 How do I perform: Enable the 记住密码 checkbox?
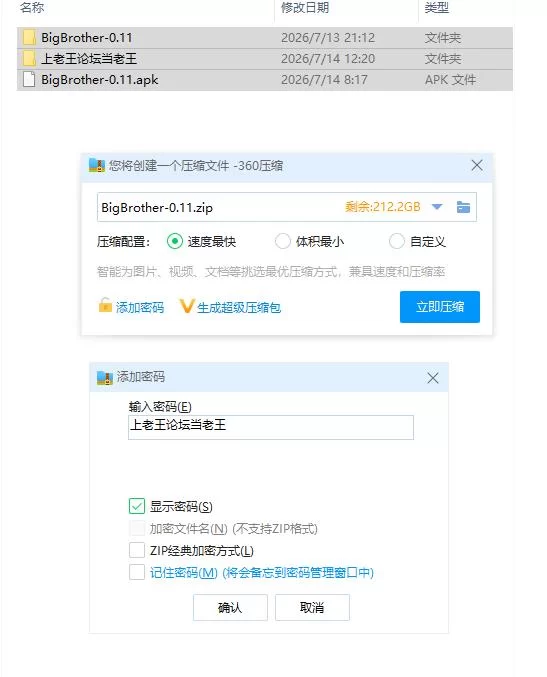click(137, 572)
